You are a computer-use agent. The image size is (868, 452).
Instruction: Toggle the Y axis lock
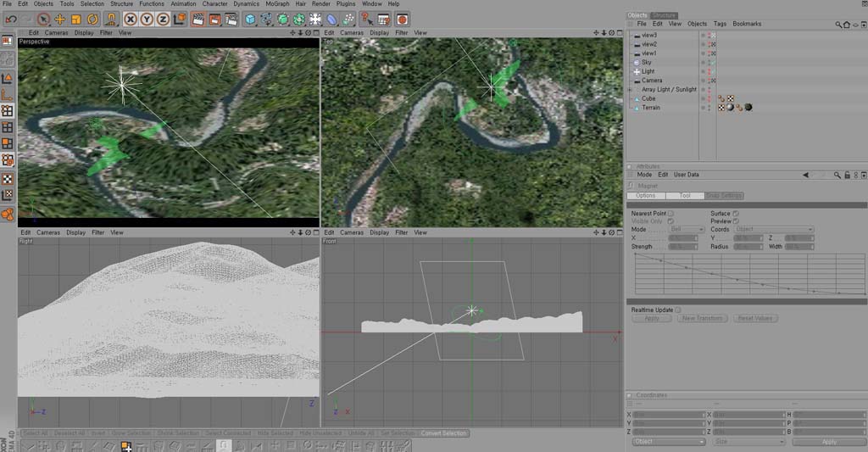(x=147, y=20)
